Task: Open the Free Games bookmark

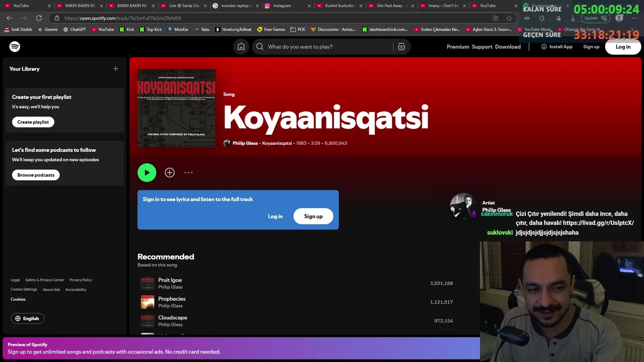Action: [271, 30]
